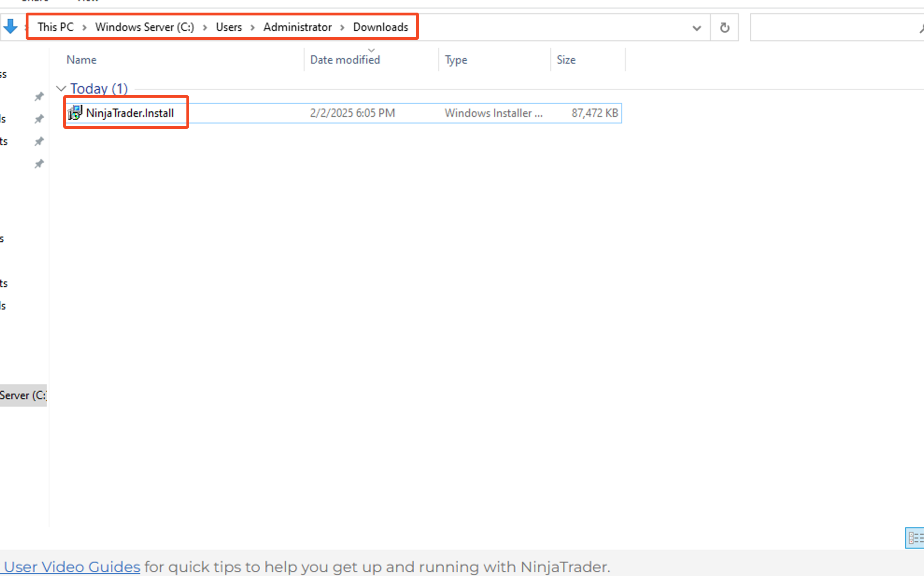The image size is (924, 576).
Task: Click the topmost pin icon in sidebar
Action: [39, 96]
